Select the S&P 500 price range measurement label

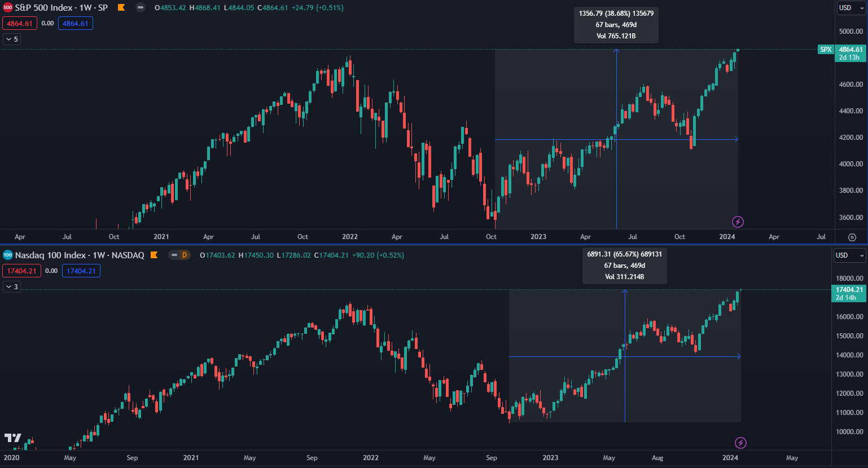click(x=616, y=25)
